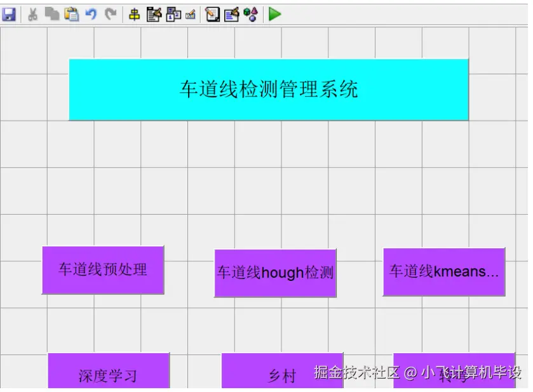Click the Redo arrow icon
The image size is (533, 392).
click(x=111, y=14)
